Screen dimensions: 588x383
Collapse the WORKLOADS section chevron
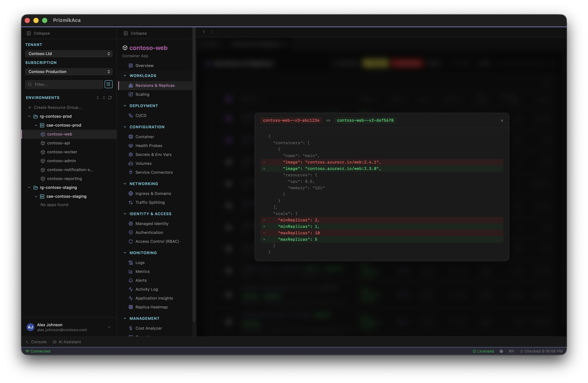coord(125,76)
